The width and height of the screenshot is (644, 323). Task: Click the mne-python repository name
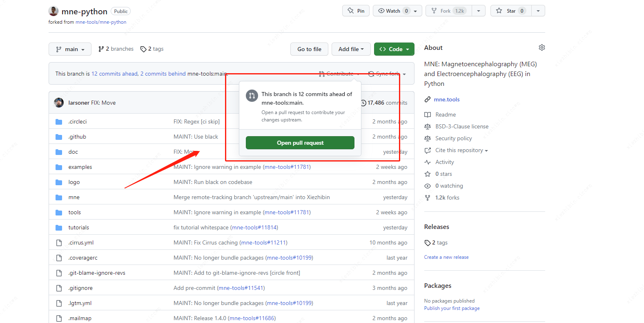coord(85,11)
